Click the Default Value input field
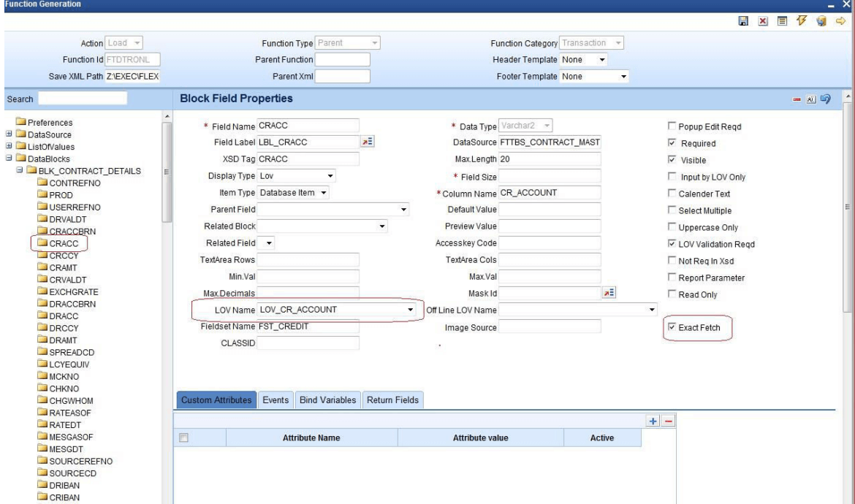The height and width of the screenshot is (504, 855). click(x=550, y=209)
